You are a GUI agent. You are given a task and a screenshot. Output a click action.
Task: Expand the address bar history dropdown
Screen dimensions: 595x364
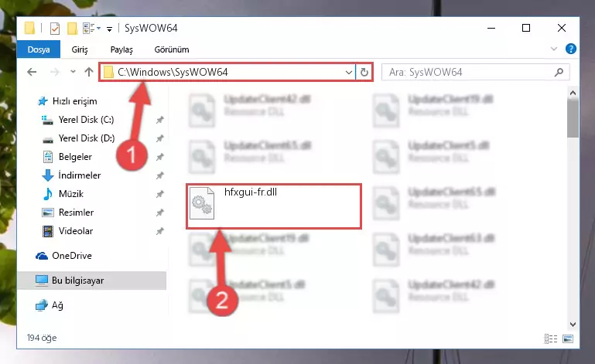tap(349, 72)
